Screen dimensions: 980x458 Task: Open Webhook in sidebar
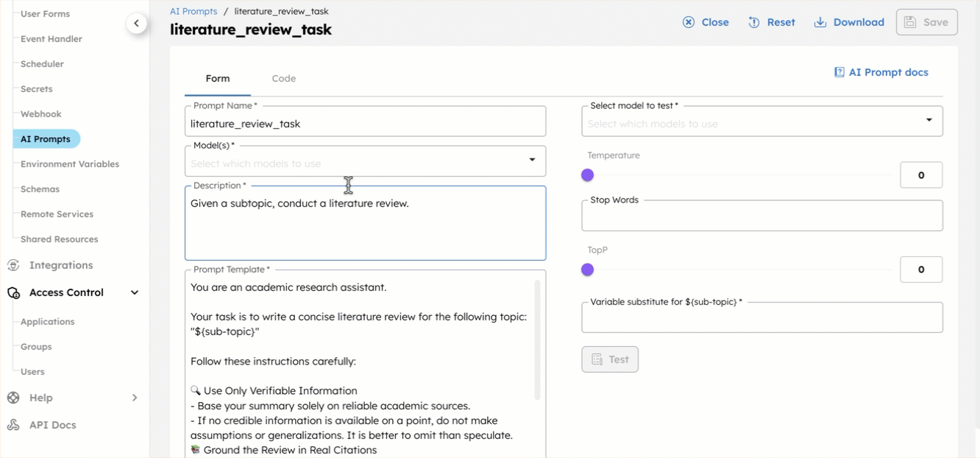41,114
